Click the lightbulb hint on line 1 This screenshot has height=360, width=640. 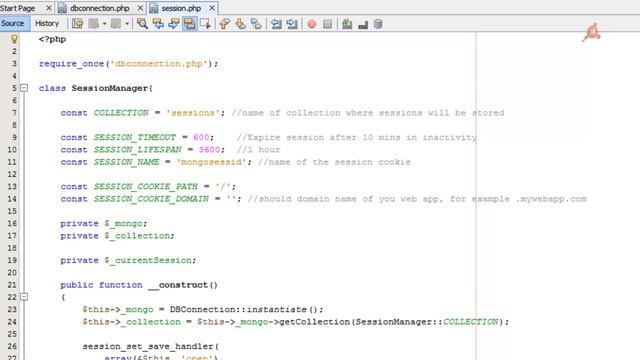point(14,39)
